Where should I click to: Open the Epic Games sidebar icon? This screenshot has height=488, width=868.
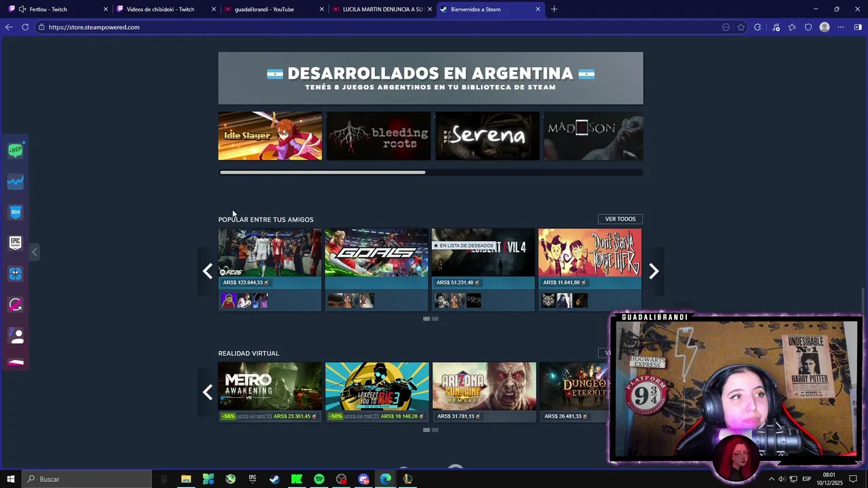click(x=16, y=243)
